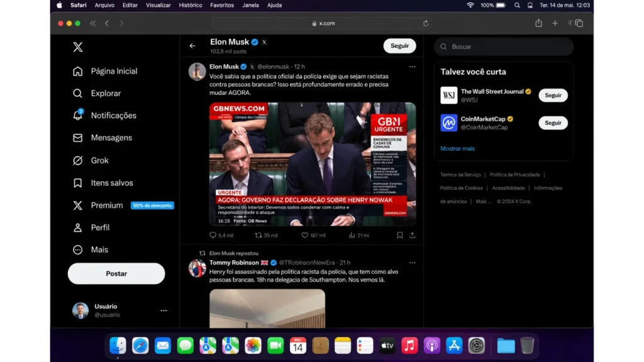Image resolution: width=644 pixels, height=362 pixels.
Task: Click the Postar button
Action: [x=116, y=273]
